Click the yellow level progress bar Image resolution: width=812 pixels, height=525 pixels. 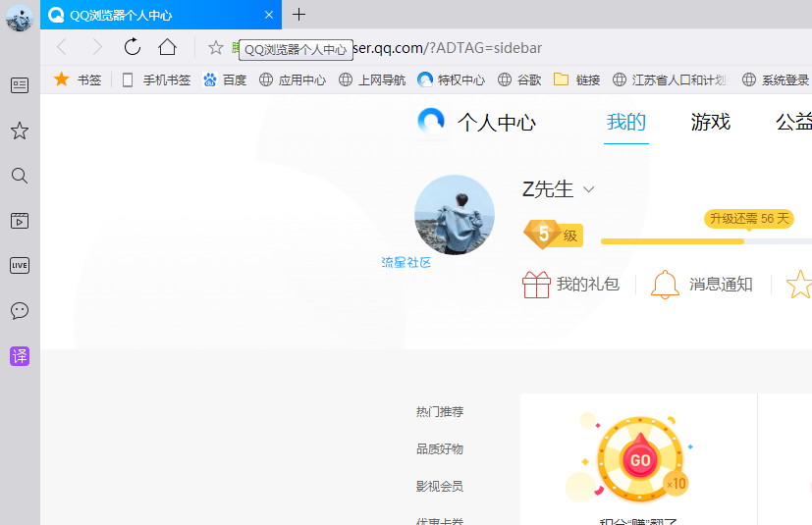706,241
